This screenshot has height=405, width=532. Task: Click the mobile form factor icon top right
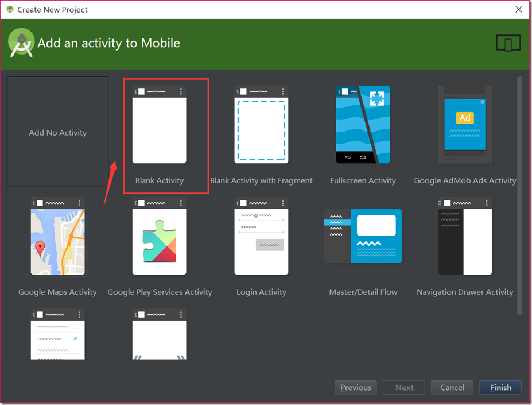point(507,43)
